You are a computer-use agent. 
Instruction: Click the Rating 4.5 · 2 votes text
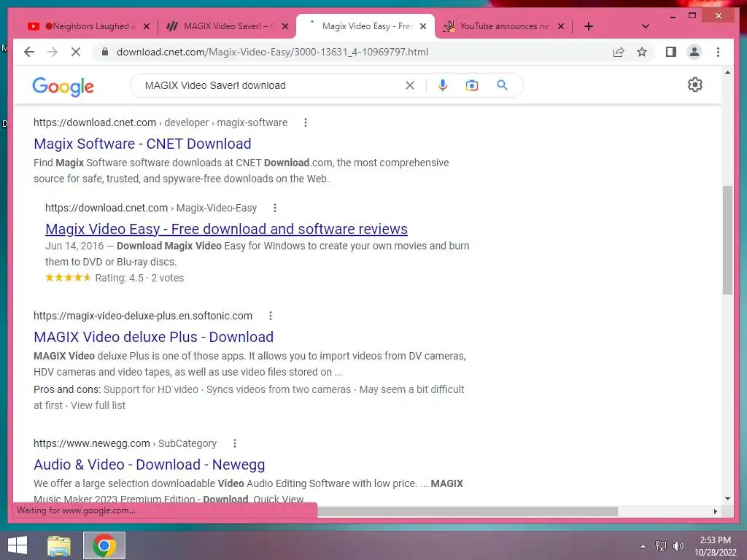139,278
